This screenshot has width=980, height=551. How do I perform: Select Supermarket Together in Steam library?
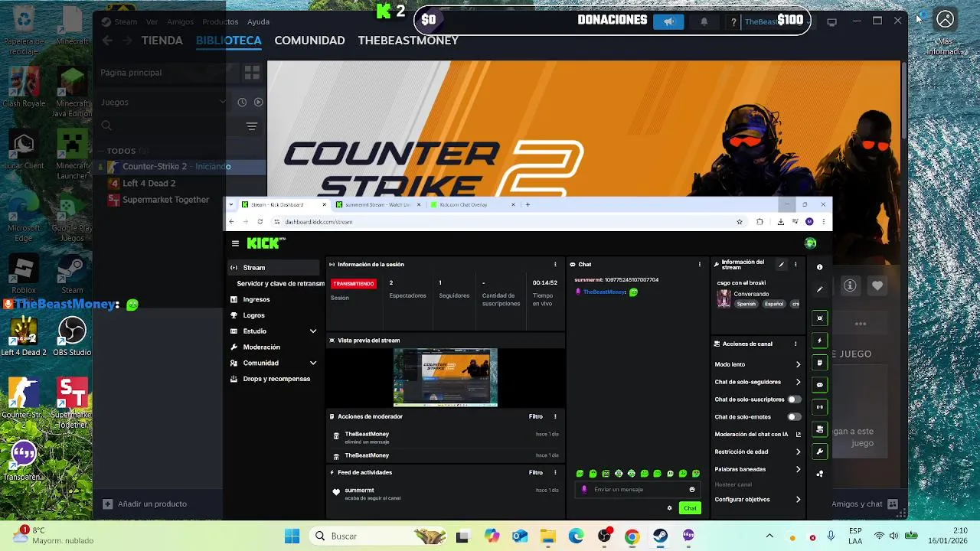point(166,200)
